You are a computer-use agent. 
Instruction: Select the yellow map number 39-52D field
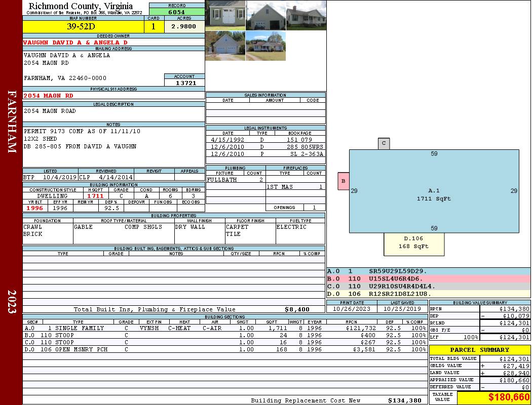point(82,27)
